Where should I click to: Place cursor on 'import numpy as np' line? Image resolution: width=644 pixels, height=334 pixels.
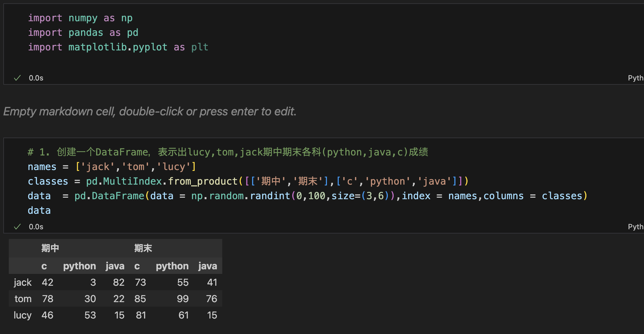(x=80, y=18)
